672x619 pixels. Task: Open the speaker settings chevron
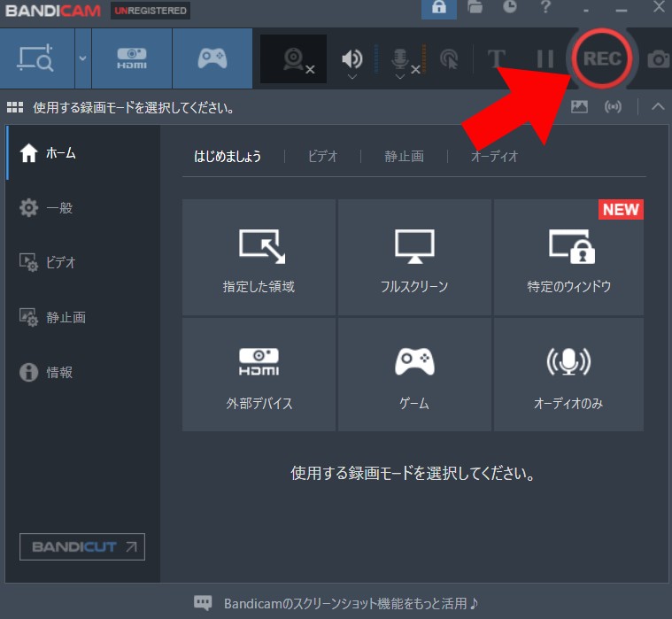tap(351, 77)
